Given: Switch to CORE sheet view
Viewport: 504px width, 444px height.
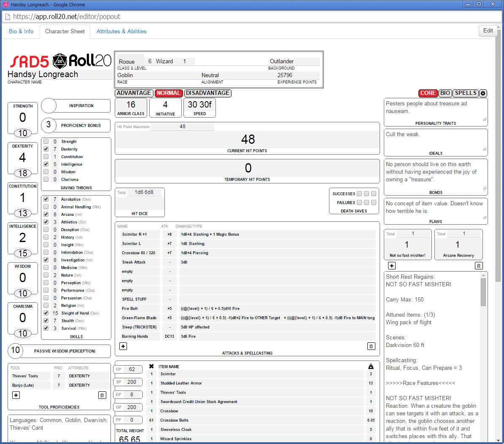Looking at the screenshot, I should [428, 93].
